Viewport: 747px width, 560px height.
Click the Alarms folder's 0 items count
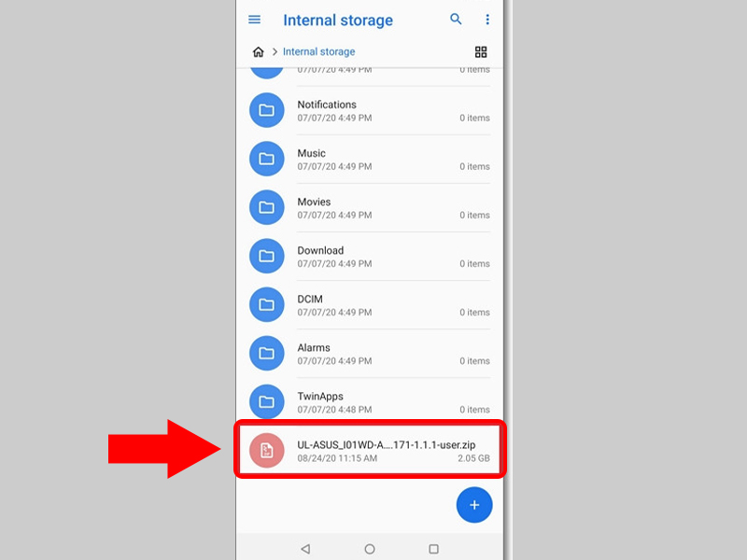[x=474, y=361]
